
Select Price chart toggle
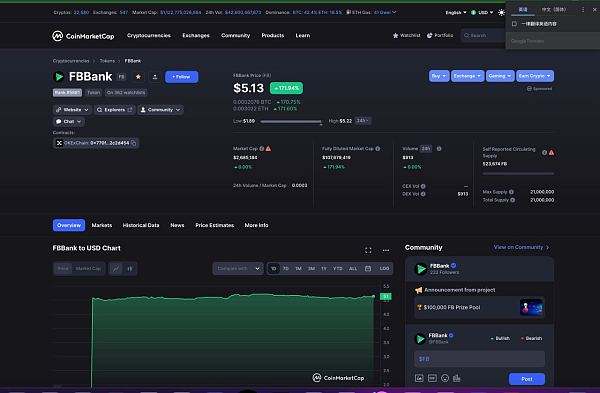pyautogui.click(x=63, y=269)
